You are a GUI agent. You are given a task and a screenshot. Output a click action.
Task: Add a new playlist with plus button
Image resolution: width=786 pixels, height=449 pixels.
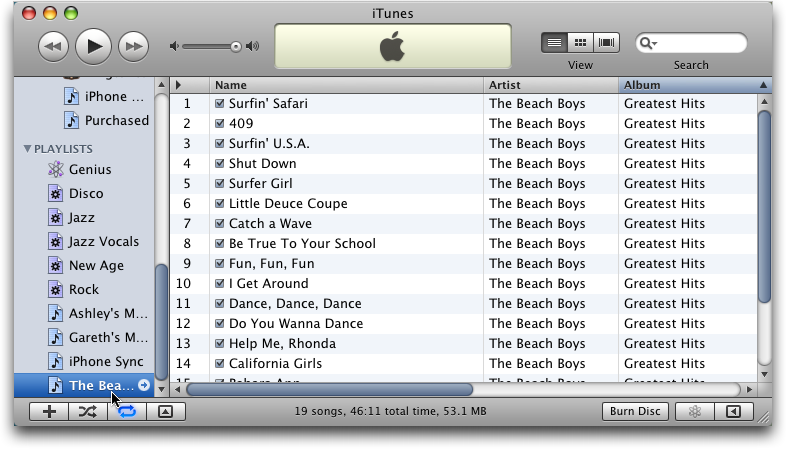pos(50,411)
